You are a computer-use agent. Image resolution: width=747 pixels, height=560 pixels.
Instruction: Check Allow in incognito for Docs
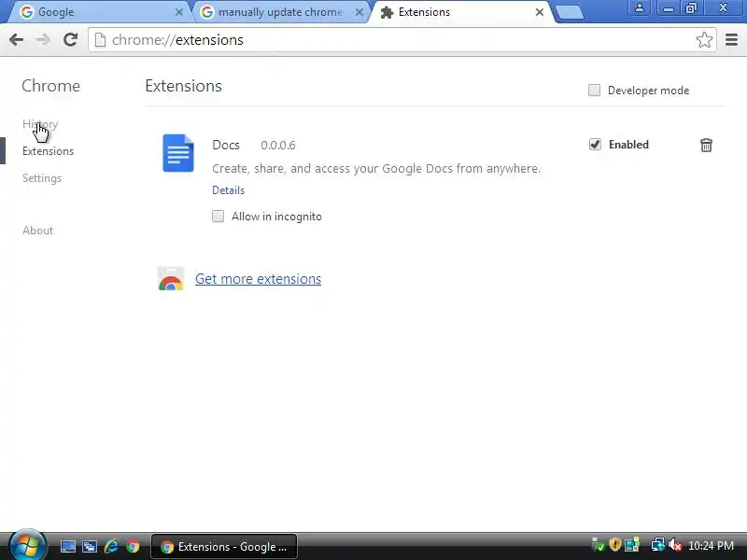(x=218, y=217)
